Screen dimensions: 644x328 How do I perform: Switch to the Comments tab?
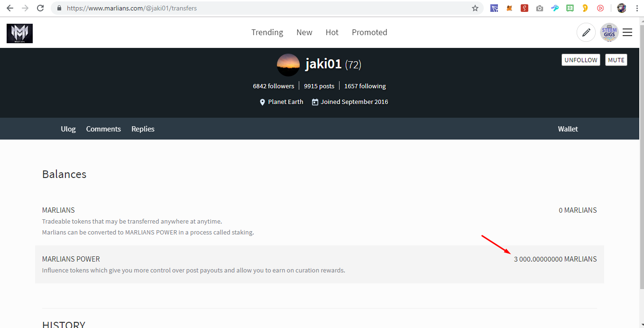coord(103,129)
